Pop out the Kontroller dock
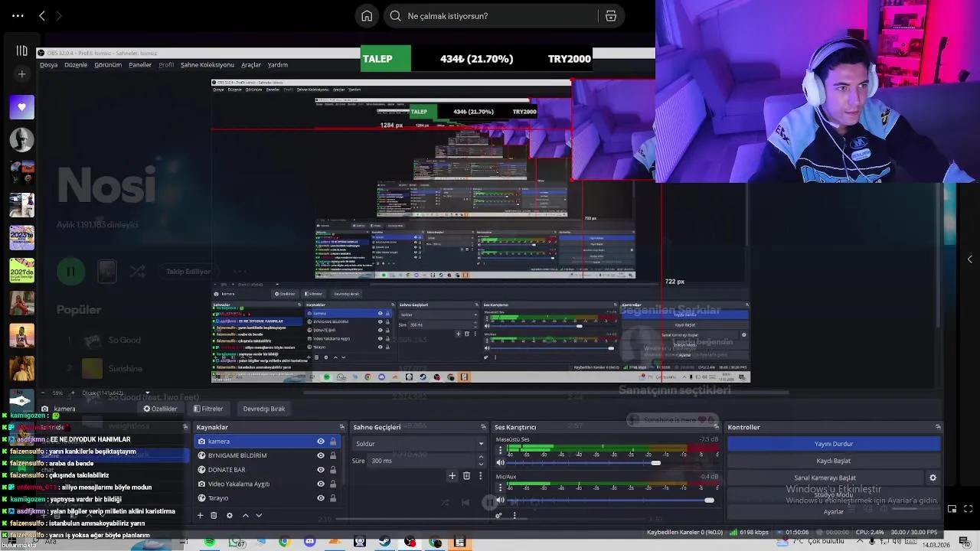The height and width of the screenshot is (551, 980). pos(938,427)
